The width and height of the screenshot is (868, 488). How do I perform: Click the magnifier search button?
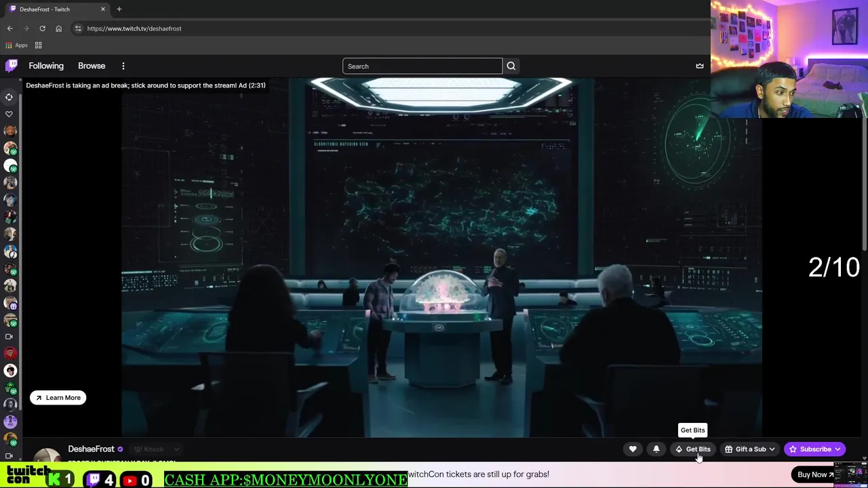(511, 66)
